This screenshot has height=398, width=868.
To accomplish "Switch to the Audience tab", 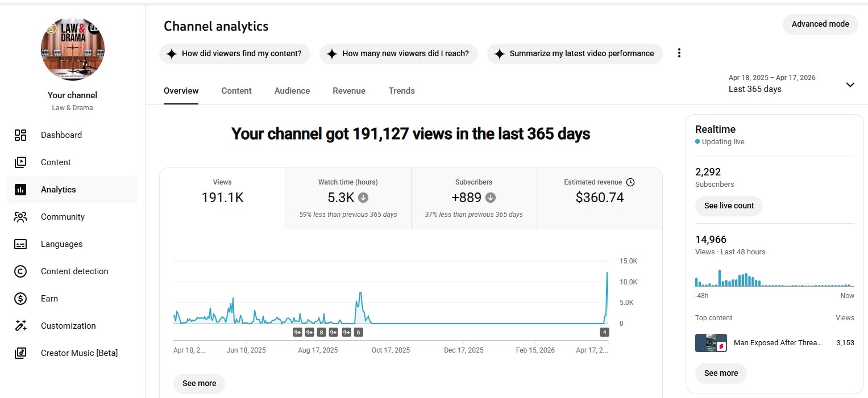I will click(292, 91).
